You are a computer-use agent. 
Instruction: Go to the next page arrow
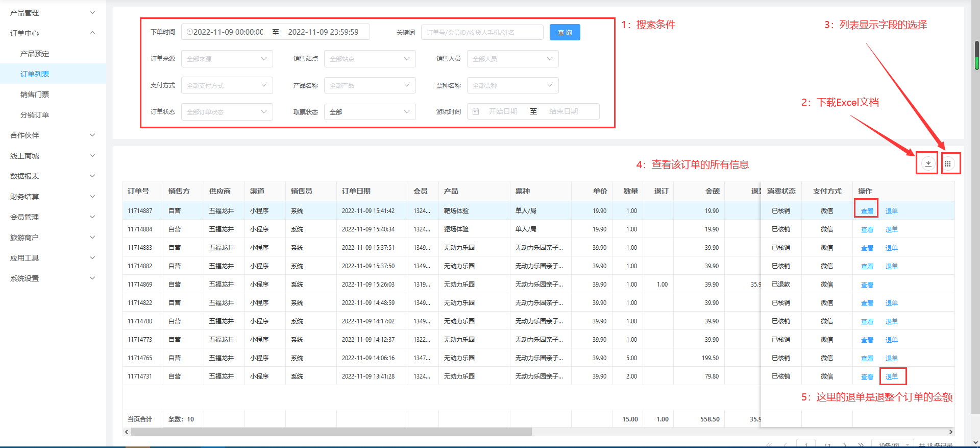[845, 444]
